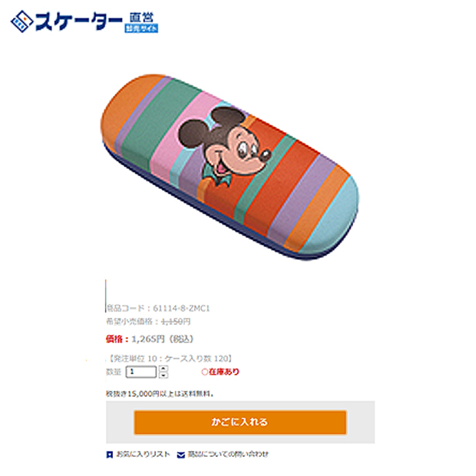This screenshot has height=476, width=476.
Task: Click the struck-through 1,150円 list price
Action: 176,322
